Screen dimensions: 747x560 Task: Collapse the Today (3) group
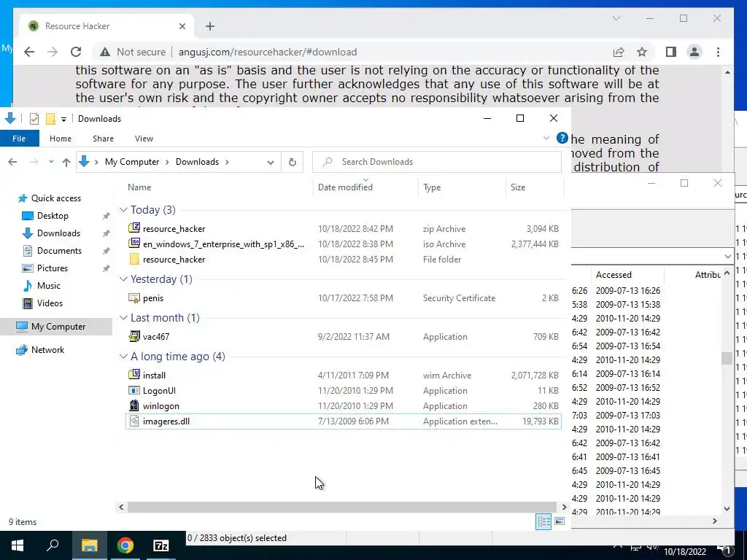point(123,210)
